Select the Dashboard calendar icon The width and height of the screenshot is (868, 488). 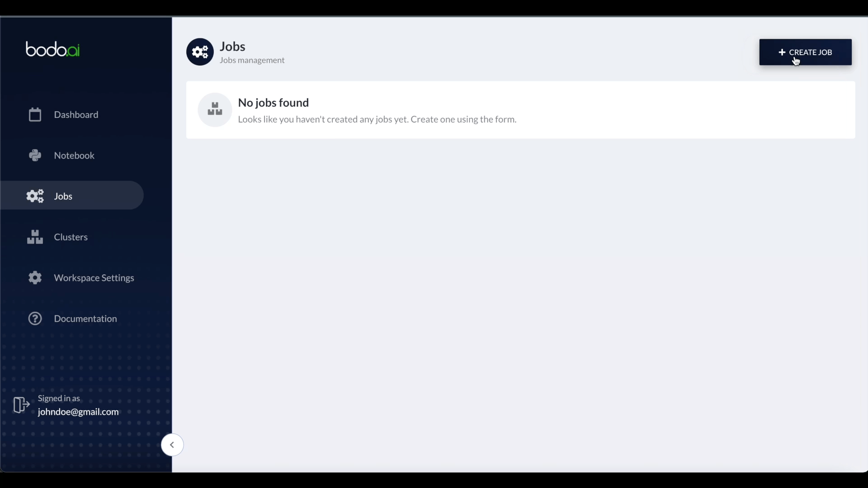(34, 114)
